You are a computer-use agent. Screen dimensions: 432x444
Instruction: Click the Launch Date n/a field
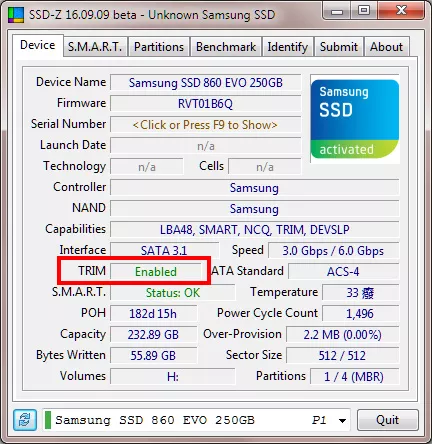[205, 146]
